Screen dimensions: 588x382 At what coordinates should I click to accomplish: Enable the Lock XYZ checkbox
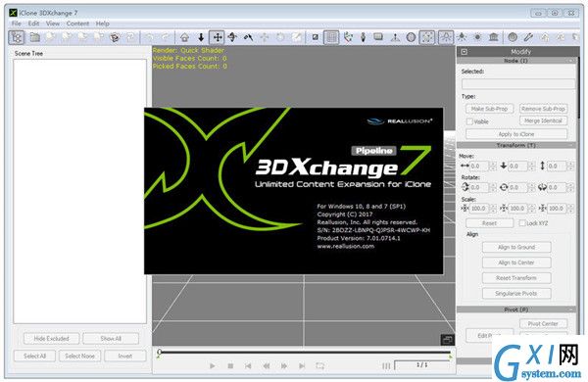(x=522, y=223)
